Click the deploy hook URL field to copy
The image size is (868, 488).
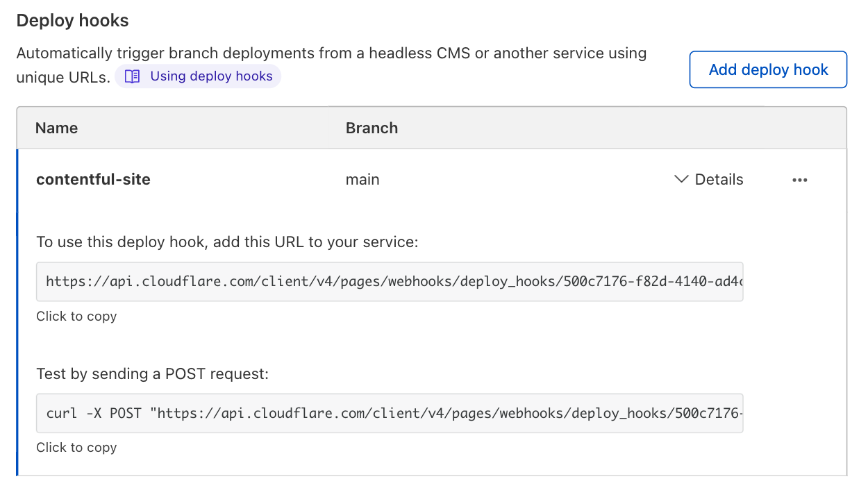click(x=390, y=281)
